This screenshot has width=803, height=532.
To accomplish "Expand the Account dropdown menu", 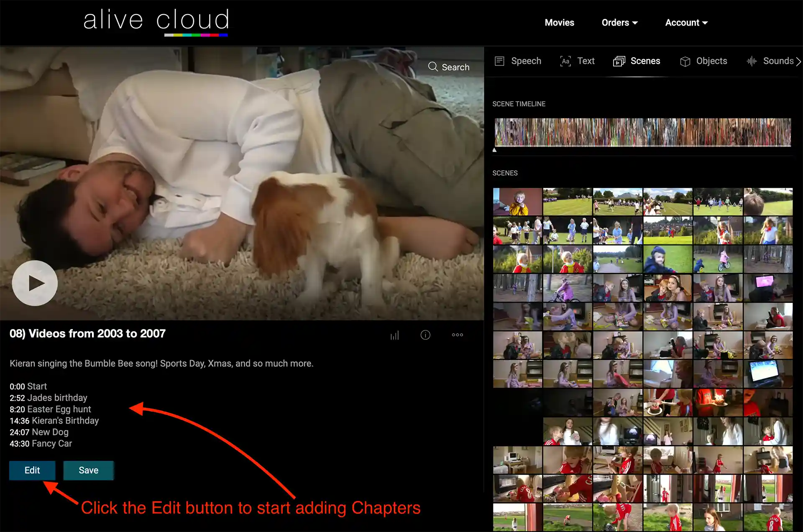I will (686, 23).
